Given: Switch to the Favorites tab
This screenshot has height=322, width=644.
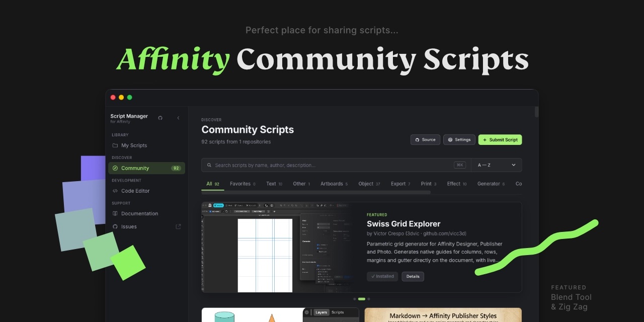Looking at the screenshot, I should coord(243,184).
